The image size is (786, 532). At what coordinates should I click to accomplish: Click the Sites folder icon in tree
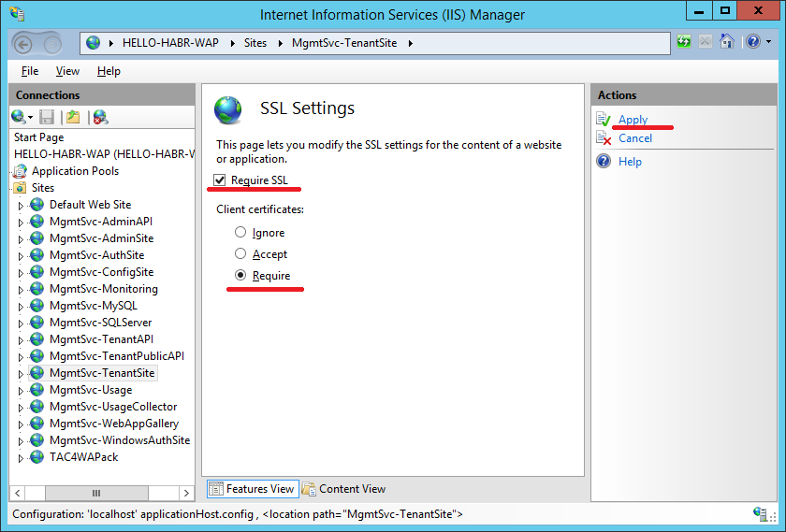(20, 188)
